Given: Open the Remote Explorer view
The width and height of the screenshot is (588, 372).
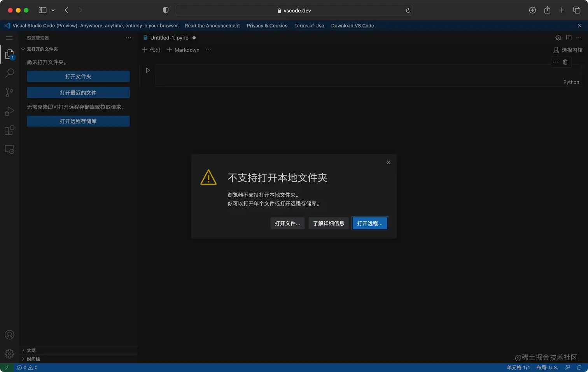Looking at the screenshot, I should pos(9,149).
